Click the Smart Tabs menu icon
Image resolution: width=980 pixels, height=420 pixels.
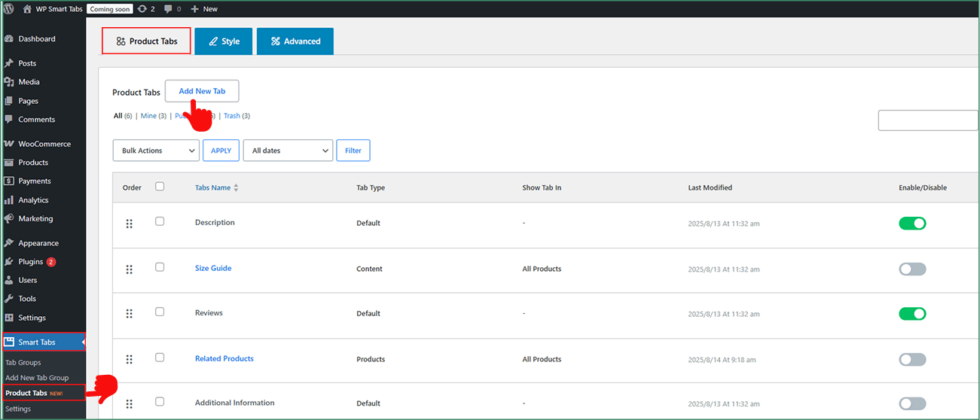[x=9, y=342]
